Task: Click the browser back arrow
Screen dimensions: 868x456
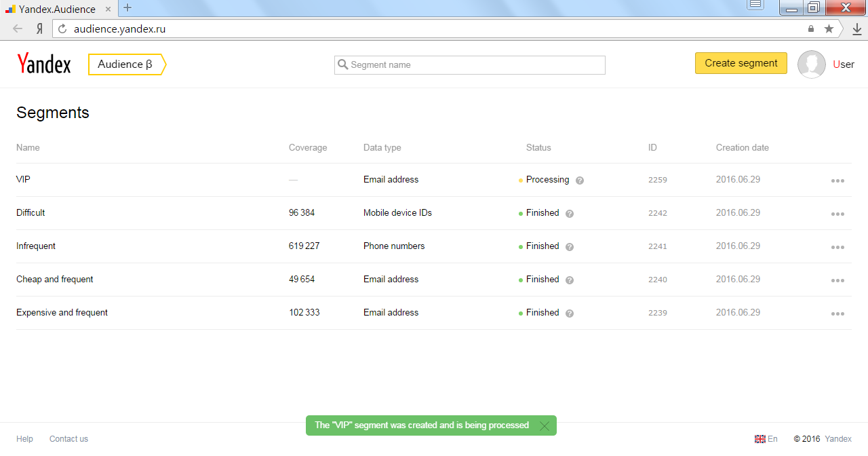Action: pos(18,29)
